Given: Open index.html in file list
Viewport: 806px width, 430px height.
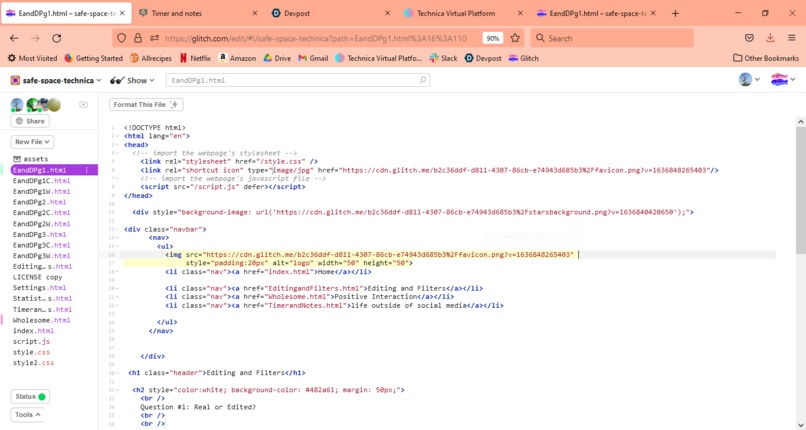Looking at the screenshot, I should pos(33,331).
